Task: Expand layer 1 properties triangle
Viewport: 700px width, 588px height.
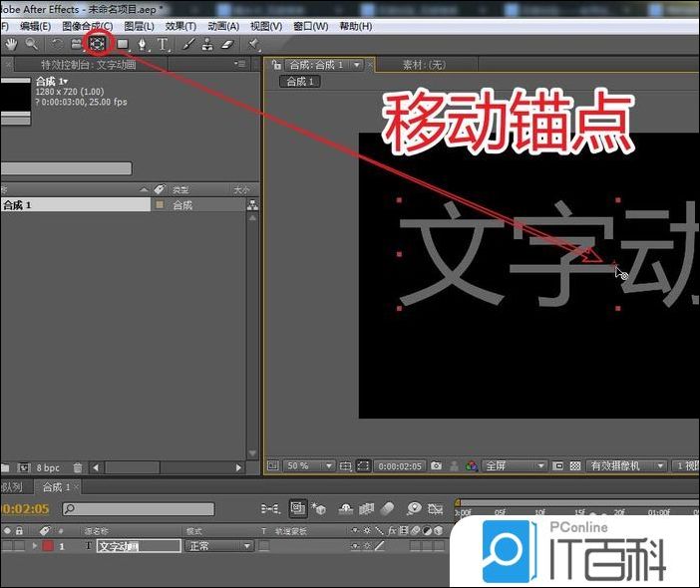Action: point(34,545)
